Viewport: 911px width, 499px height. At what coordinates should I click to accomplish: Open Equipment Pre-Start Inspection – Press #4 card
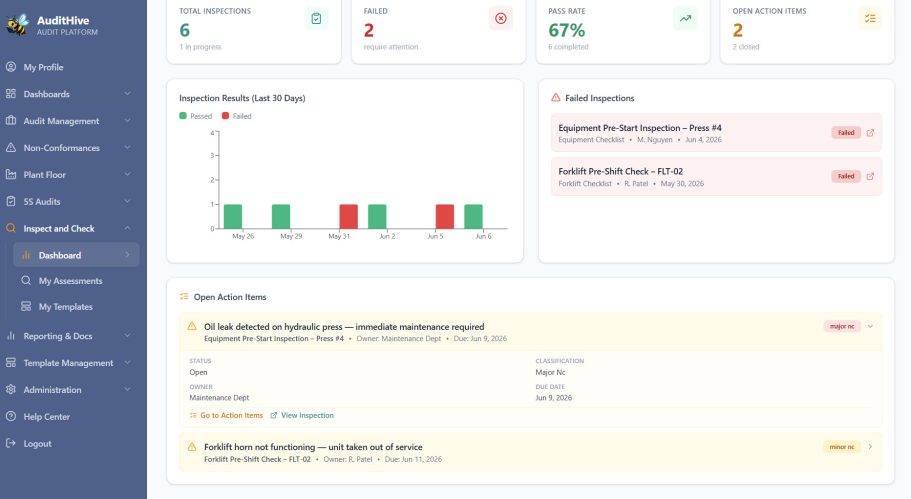click(x=716, y=132)
